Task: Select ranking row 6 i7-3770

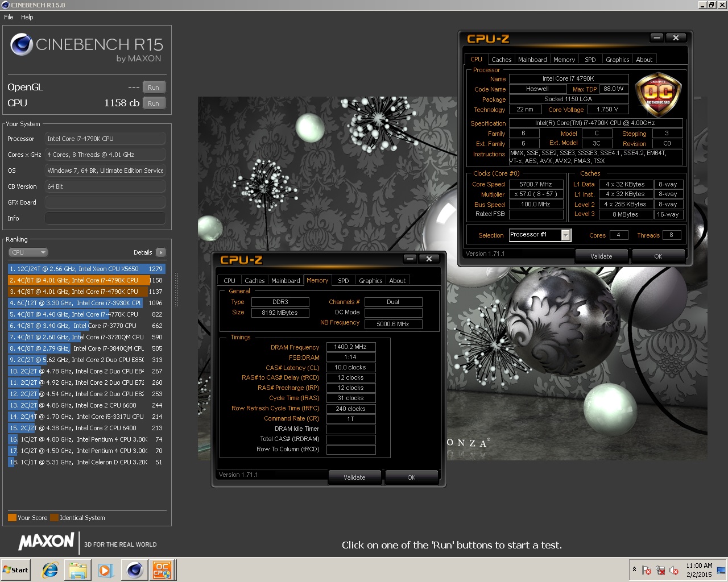Action: click(86, 326)
